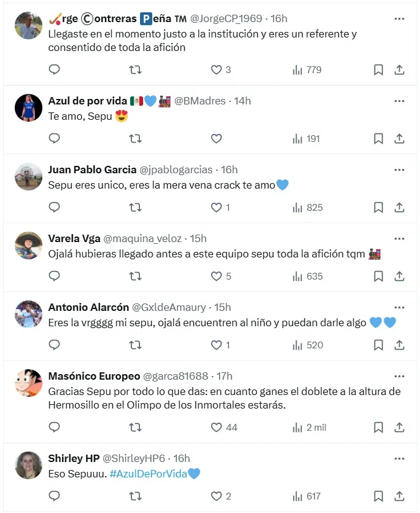Repost Antonio Alarcón's tweet
The width and height of the screenshot is (420, 513).
[x=136, y=345]
